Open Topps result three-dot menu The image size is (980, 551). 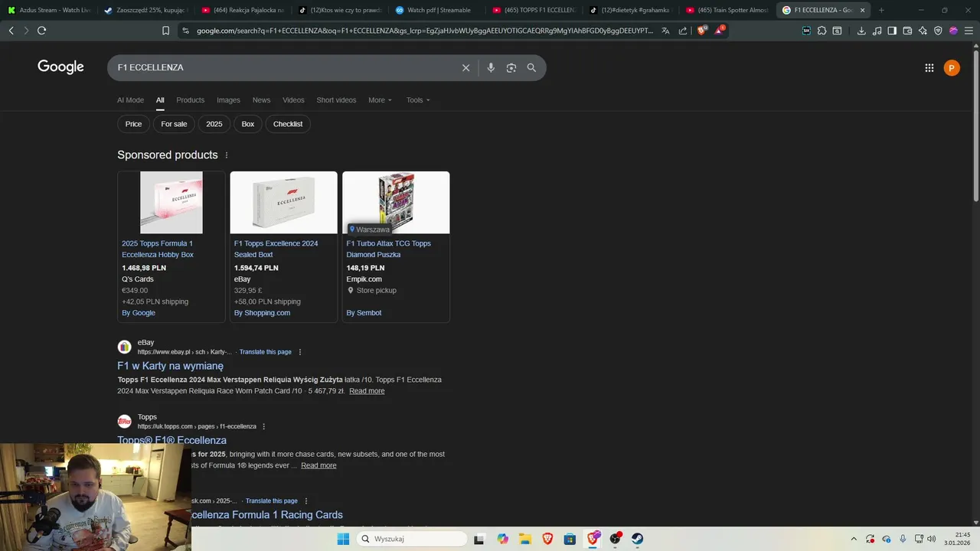tap(264, 426)
